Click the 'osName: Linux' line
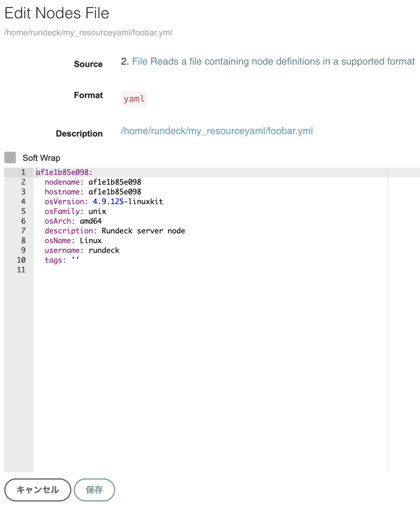The height and width of the screenshot is (507, 420). pos(73,240)
